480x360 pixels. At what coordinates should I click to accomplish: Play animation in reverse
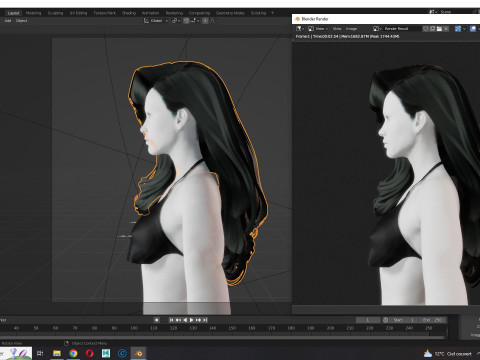(x=185, y=320)
